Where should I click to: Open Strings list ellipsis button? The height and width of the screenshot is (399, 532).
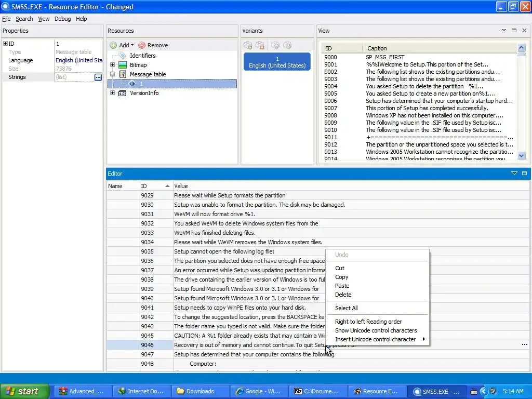[98, 77]
